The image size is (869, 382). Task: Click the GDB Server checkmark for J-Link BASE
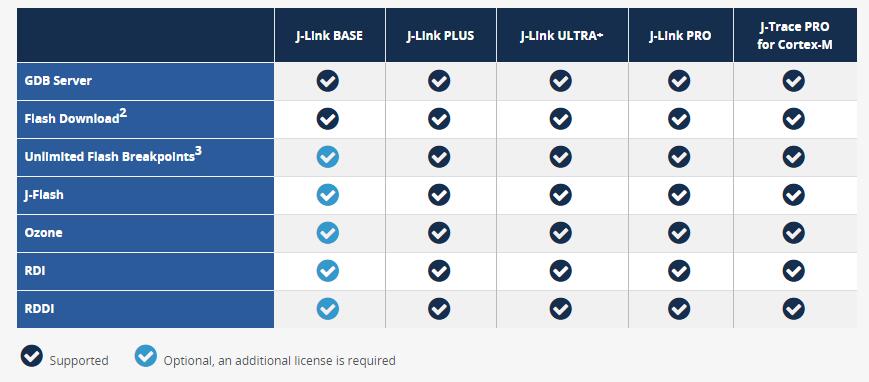[328, 81]
